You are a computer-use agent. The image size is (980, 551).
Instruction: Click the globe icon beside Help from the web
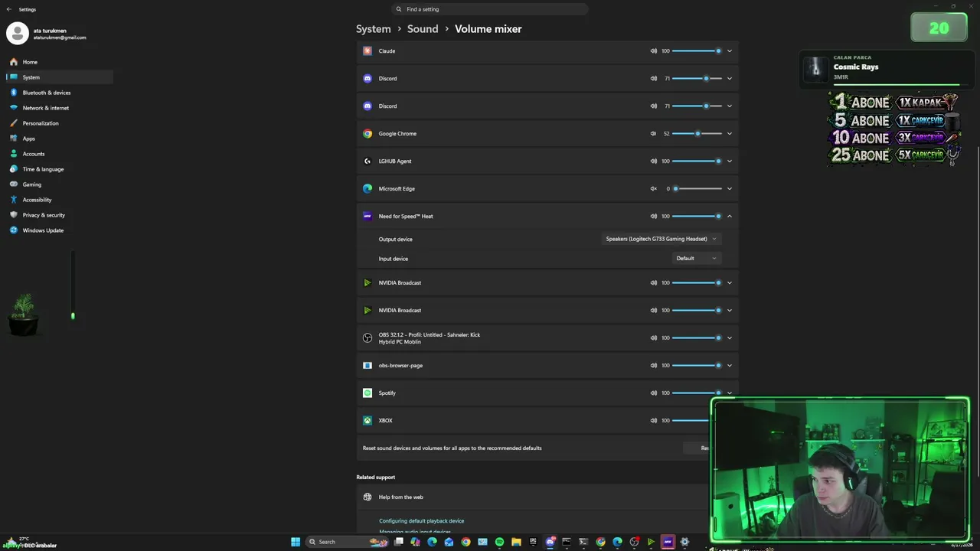click(367, 497)
